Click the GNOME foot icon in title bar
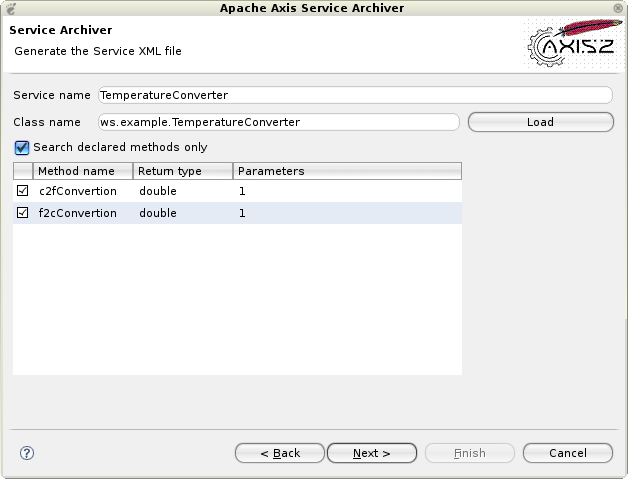The height and width of the screenshot is (479, 628). click(x=11, y=8)
